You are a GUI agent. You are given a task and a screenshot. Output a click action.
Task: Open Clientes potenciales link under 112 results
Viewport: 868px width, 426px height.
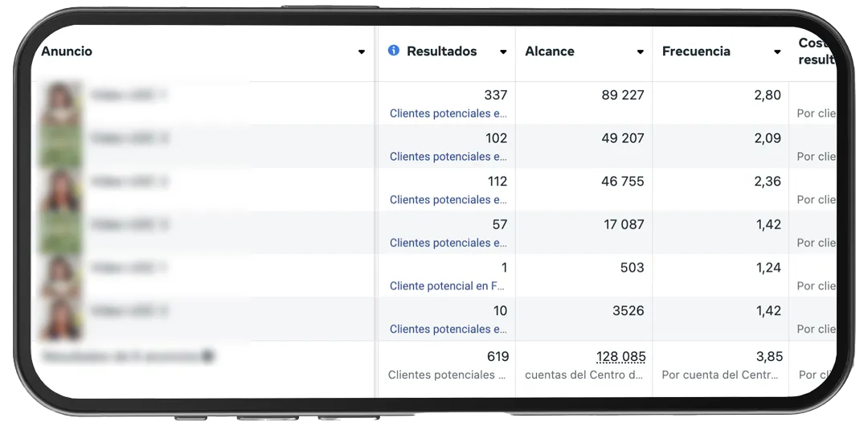pos(448,200)
